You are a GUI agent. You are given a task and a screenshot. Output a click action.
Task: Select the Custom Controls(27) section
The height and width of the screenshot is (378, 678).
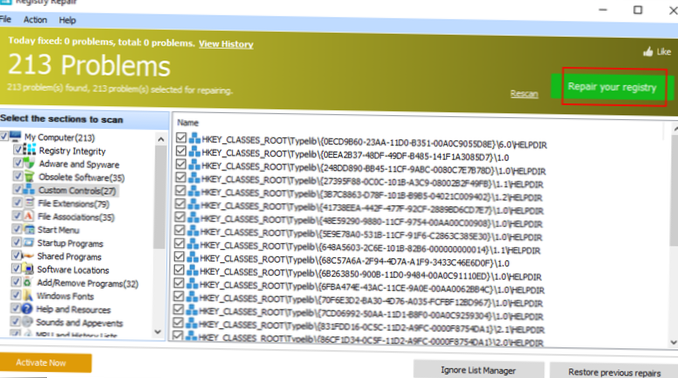tap(77, 190)
